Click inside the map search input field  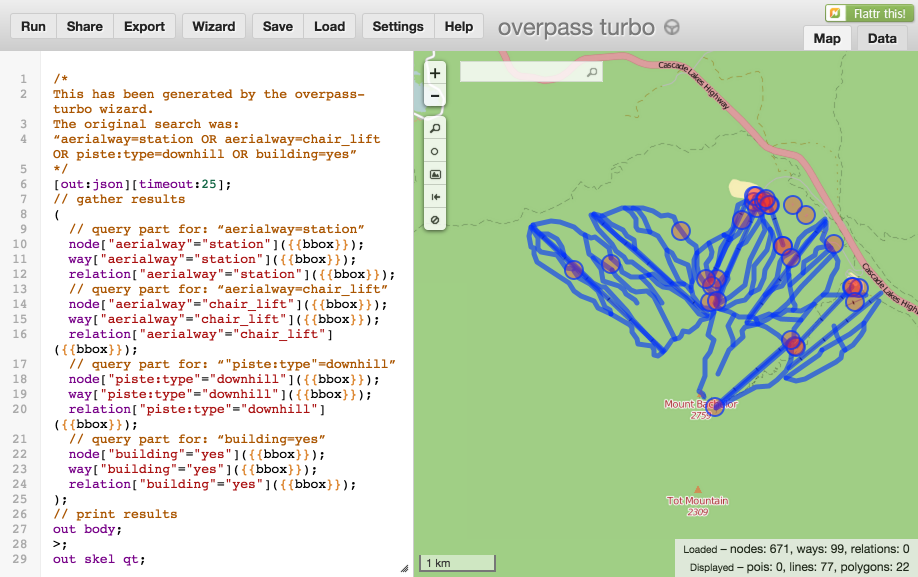(520, 72)
